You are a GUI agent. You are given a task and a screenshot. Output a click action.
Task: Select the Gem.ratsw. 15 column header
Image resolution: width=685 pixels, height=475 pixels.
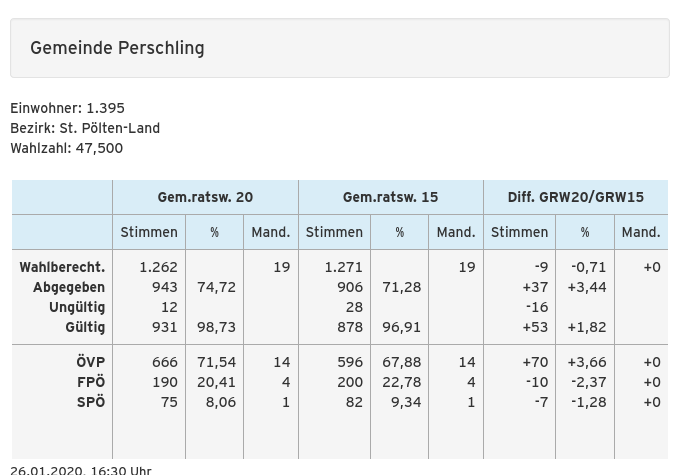[390, 197]
